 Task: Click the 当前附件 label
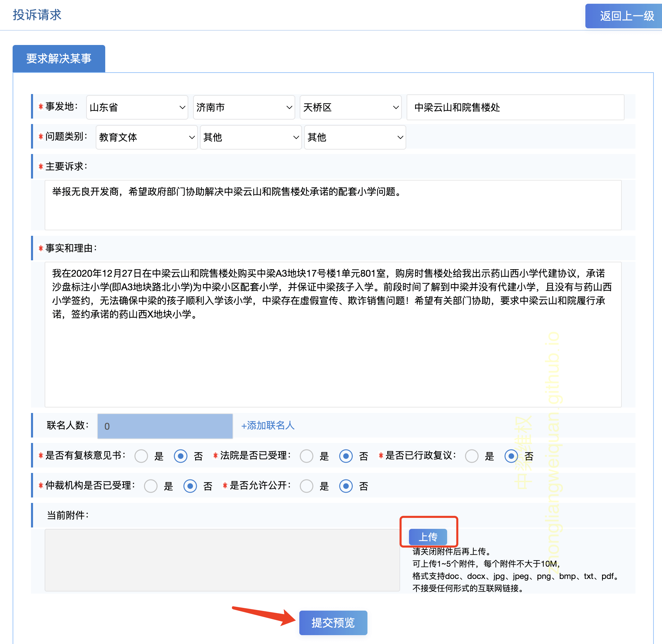pos(68,515)
